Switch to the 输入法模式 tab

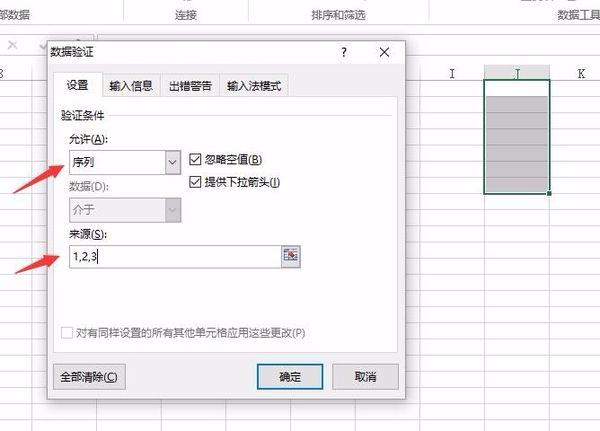(x=254, y=86)
